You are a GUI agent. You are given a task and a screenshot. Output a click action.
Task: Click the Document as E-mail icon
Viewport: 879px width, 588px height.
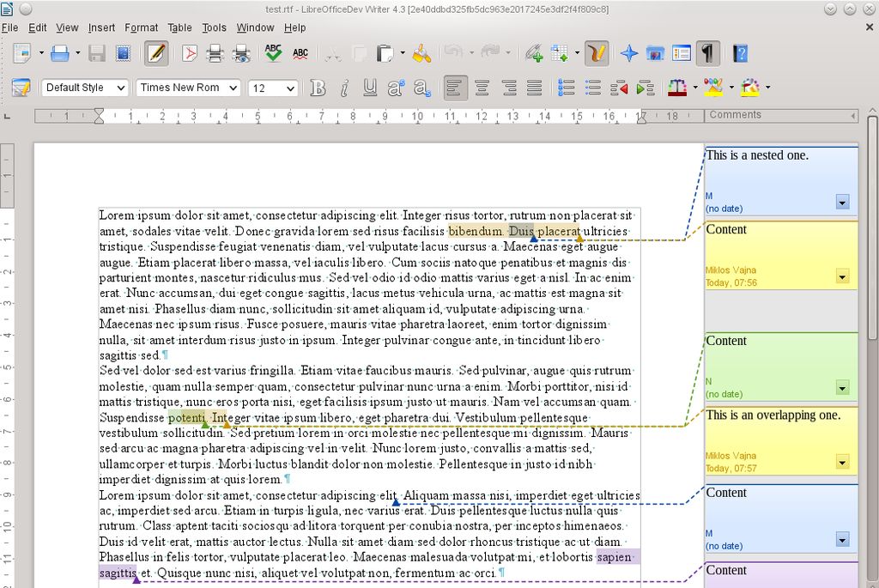123,53
